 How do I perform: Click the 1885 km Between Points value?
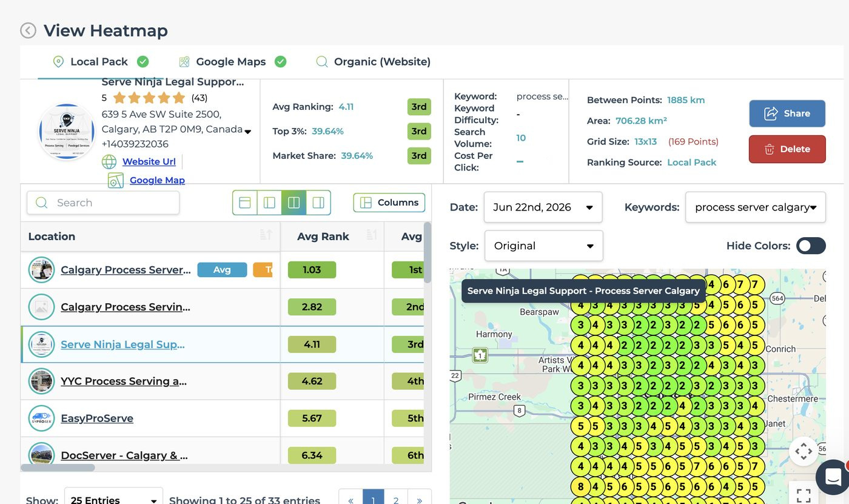pos(686,100)
